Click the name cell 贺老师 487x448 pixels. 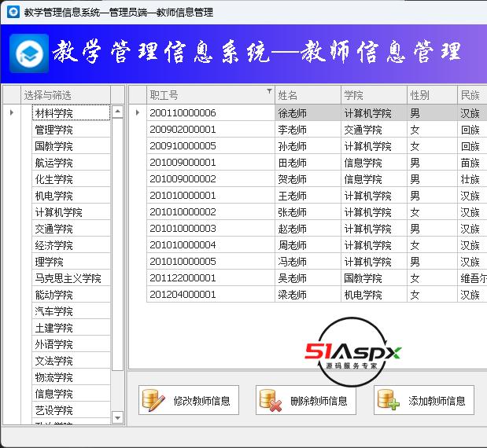pyautogui.click(x=308, y=178)
